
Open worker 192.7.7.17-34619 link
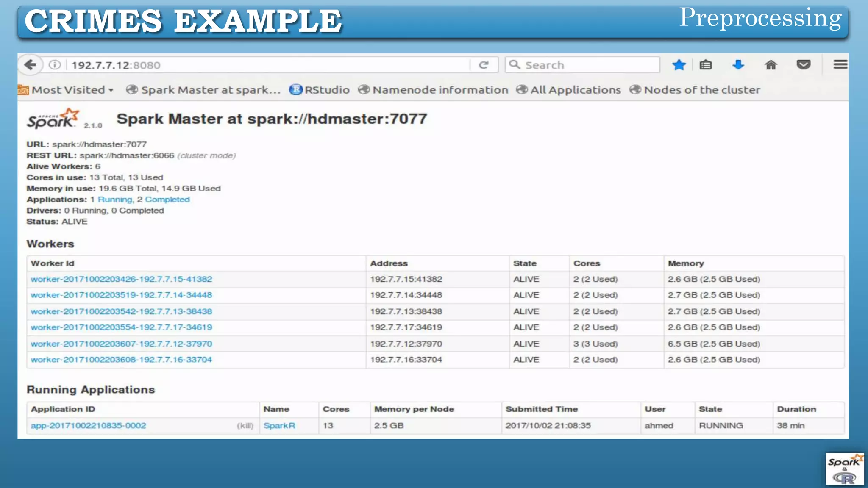(121, 327)
